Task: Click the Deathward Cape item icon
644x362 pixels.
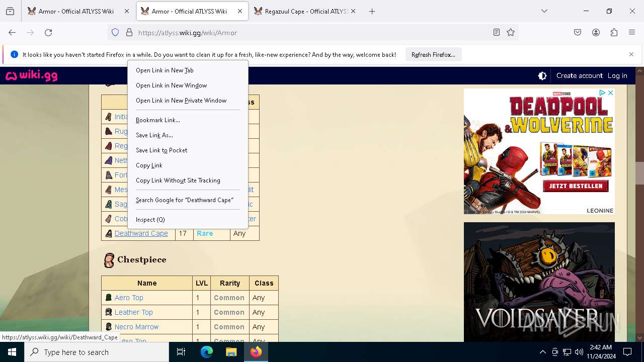Action: click(x=108, y=233)
